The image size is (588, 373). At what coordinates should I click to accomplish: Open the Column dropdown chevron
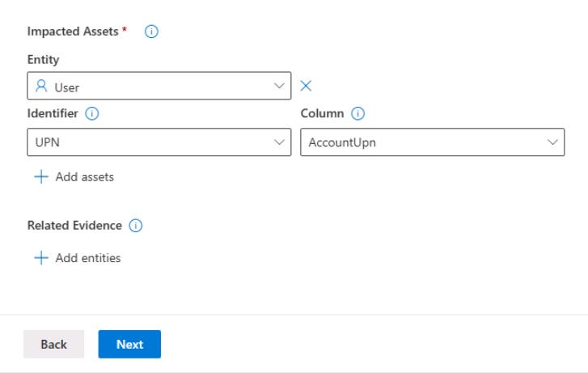pyautogui.click(x=553, y=142)
